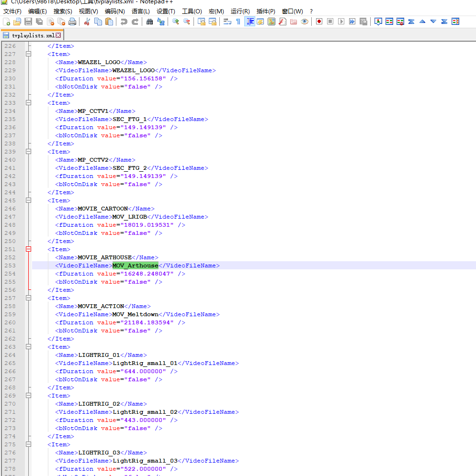
Task: Redo the last undone edit
Action: (135, 22)
